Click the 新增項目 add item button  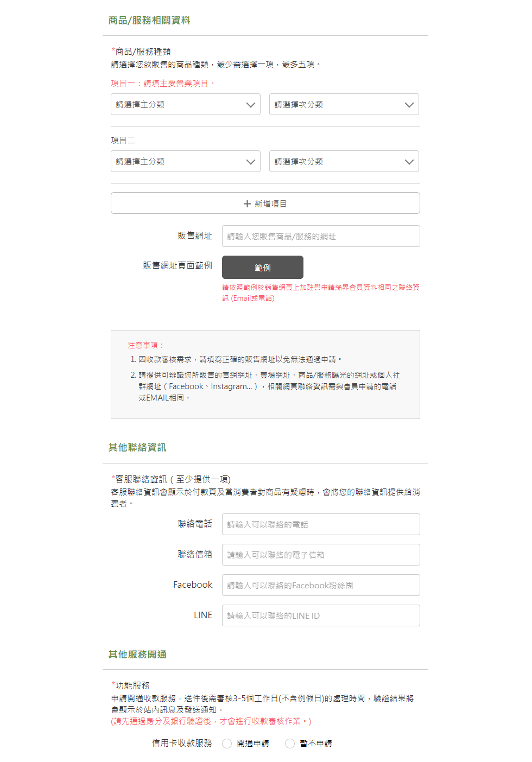[265, 203]
